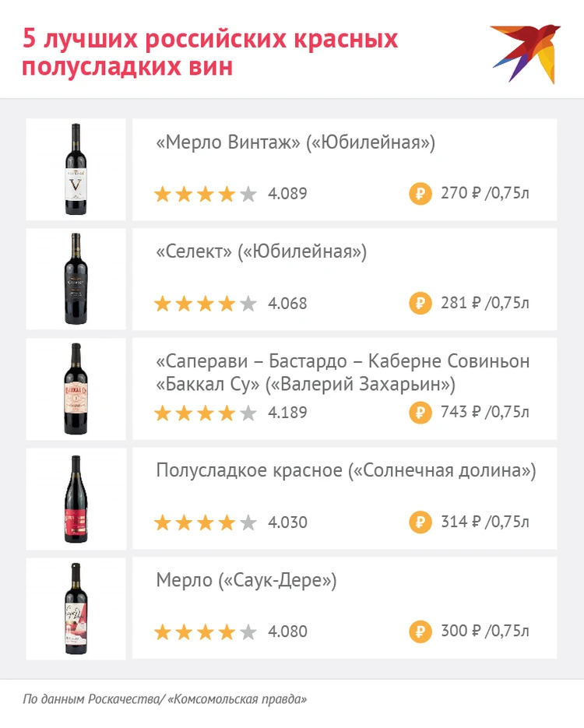Click the ruble coin icon beside 300 ₽
The height and width of the screenshot is (728, 584).
click(420, 631)
